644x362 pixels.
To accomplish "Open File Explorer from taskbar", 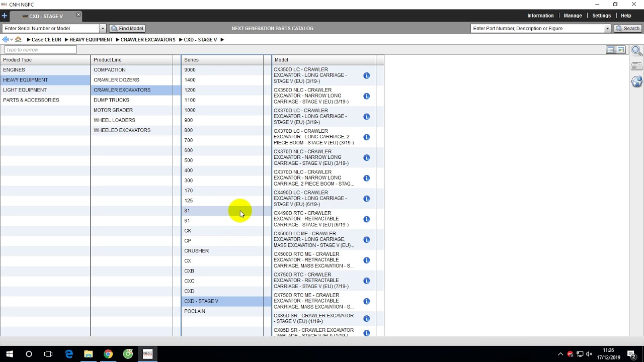I will 89,354.
